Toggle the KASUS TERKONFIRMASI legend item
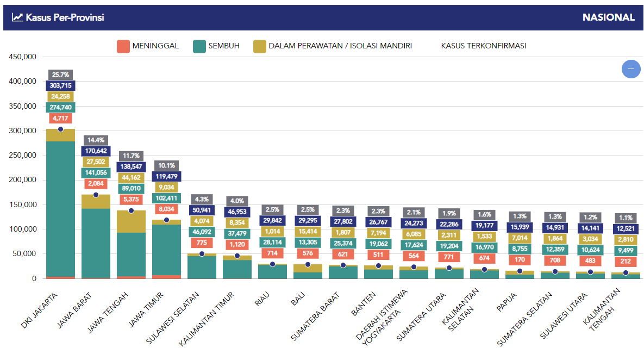 (484, 46)
